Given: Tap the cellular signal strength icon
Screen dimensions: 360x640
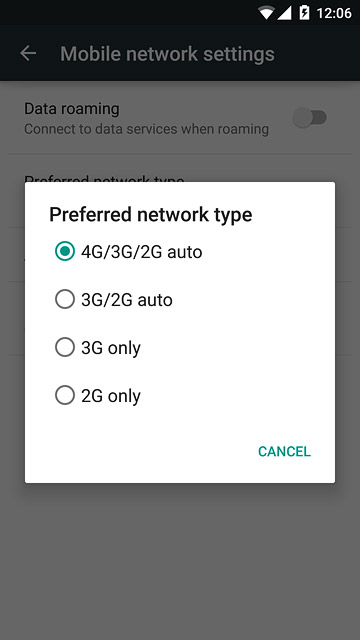Looking at the screenshot, I should pyautogui.click(x=284, y=13).
